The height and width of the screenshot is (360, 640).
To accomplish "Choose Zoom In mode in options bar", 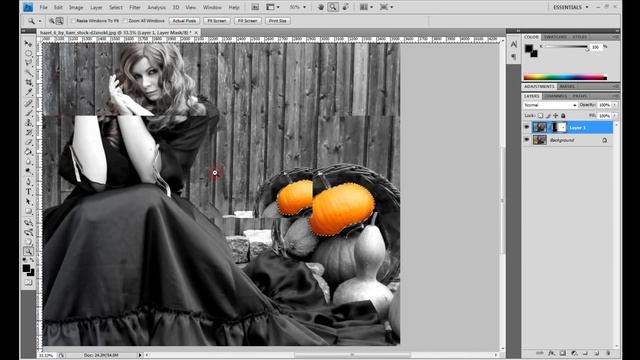I will click(51, 21).
